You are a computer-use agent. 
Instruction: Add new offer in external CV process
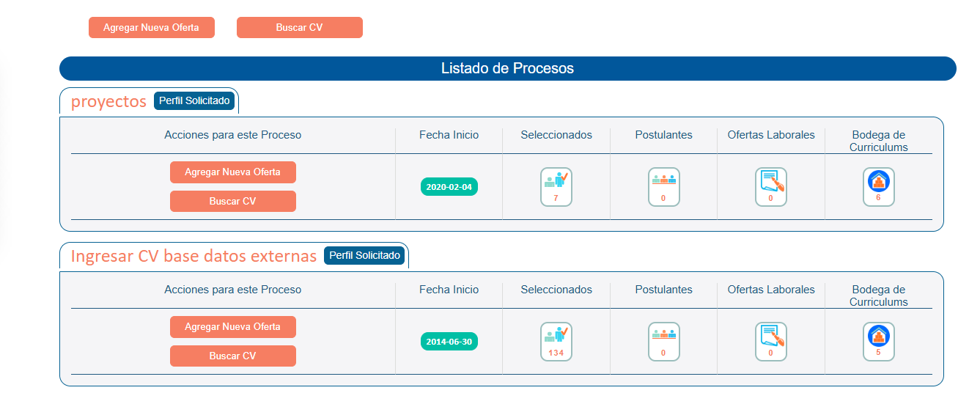pyautogui.click(x=232, y=327)
